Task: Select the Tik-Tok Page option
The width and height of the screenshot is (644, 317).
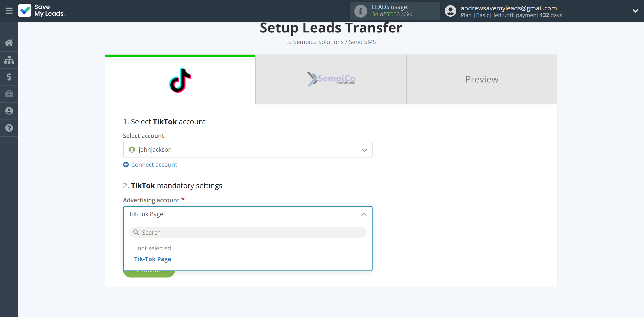Action: point(153,259)
